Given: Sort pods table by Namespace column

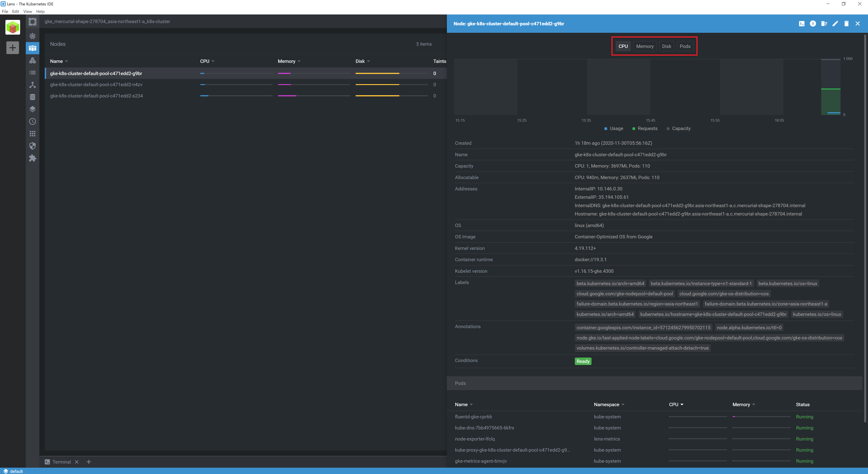Looking at the screenshot, I should [606, 405].
